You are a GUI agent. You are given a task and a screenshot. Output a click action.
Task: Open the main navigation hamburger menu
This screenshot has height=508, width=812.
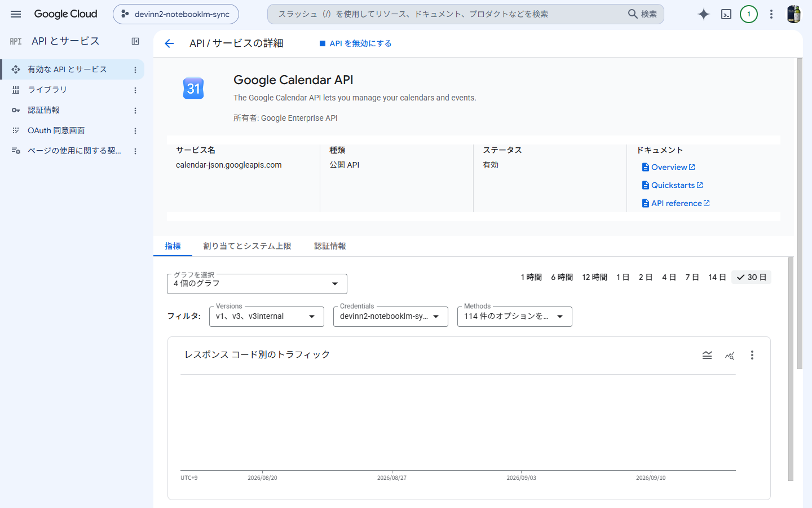tap(16, 14)
